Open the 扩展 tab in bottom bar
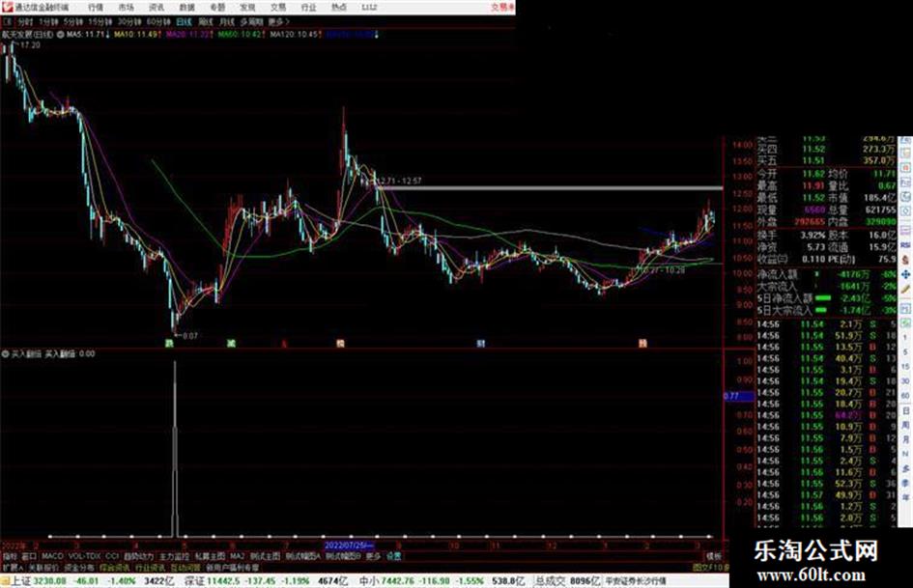The height and width of the screenshot is (588, 913). pyautogui.click(x=13, y=567)
